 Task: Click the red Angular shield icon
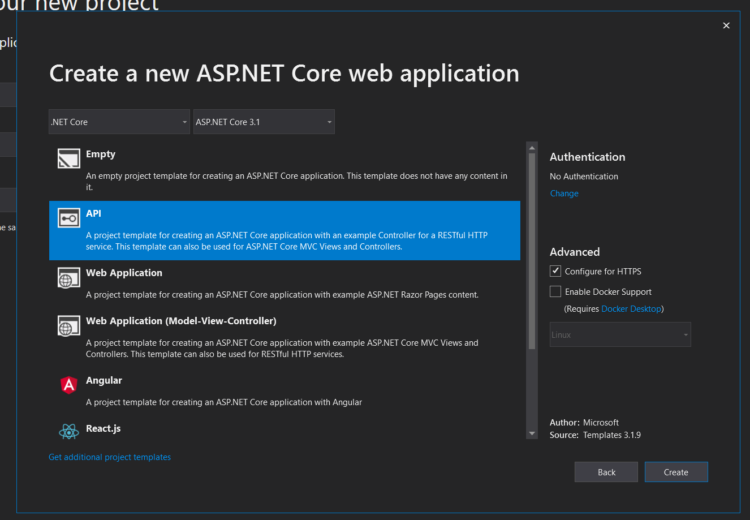[69, 385]
